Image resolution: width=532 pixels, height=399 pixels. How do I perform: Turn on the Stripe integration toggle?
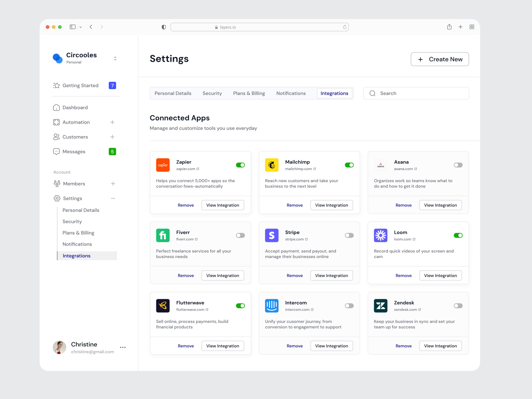click(349, 235)
